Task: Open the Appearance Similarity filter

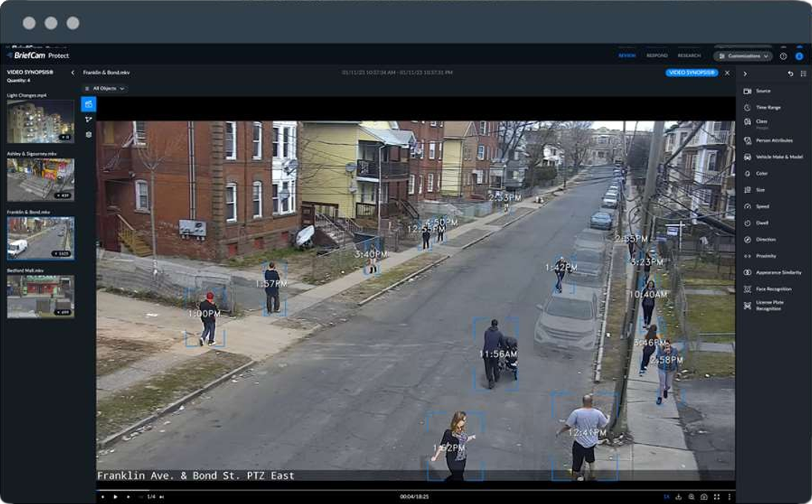Action: (x=778, y=272)
